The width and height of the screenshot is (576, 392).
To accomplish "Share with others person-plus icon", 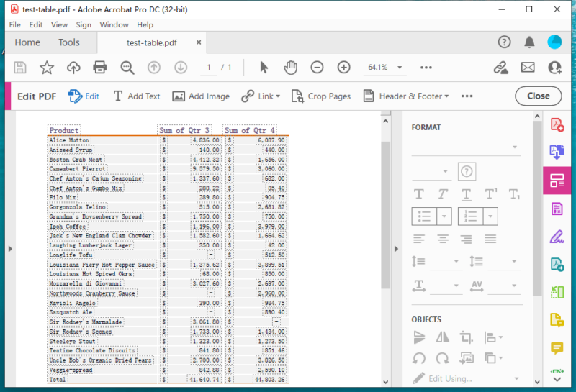I will [x=554, y=68].
